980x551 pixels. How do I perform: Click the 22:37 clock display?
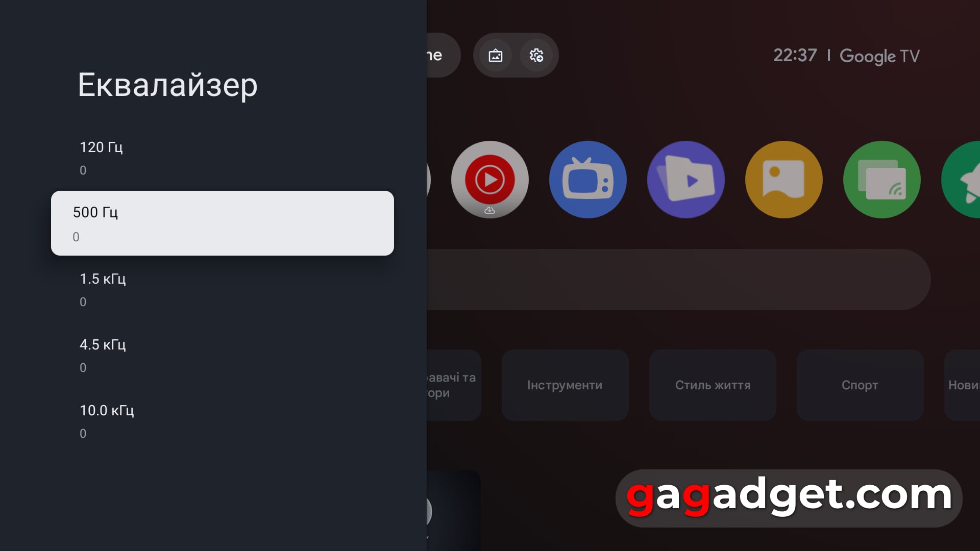[x=795, y=55]
